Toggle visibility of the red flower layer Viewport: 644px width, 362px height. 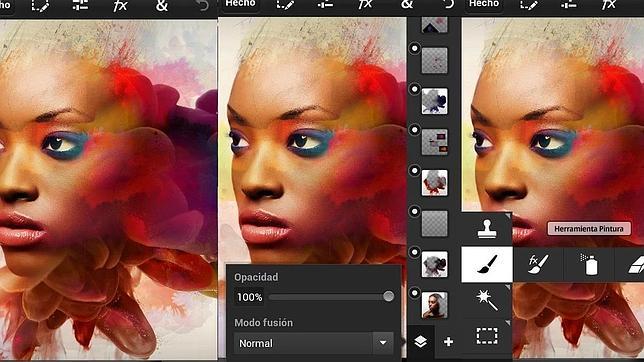pos(414,171)
